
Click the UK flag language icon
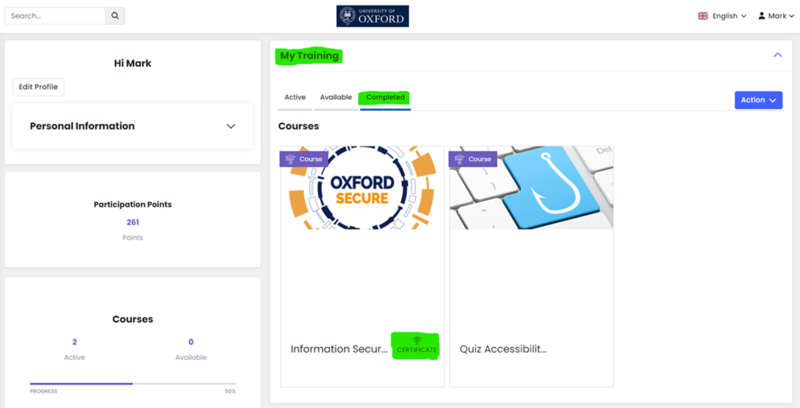click(703, 16)
